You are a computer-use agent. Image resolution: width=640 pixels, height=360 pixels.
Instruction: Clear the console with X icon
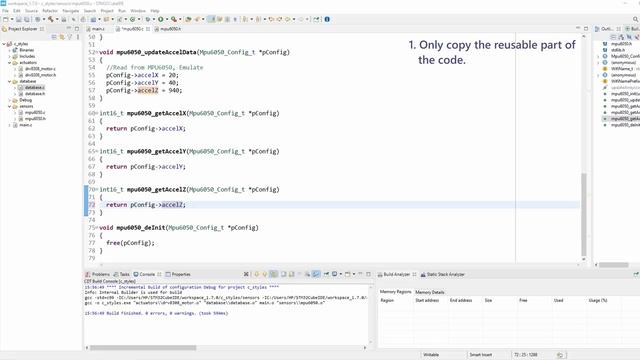[246, 274]
